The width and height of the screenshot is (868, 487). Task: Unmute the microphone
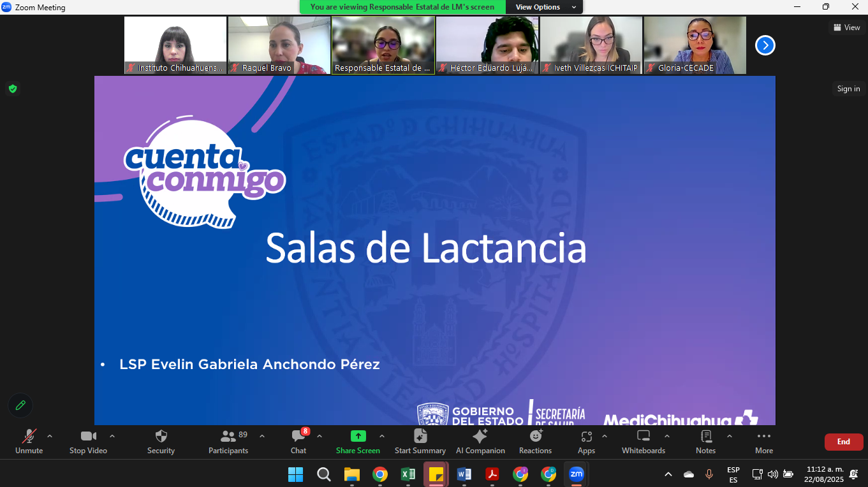(29, 441)
